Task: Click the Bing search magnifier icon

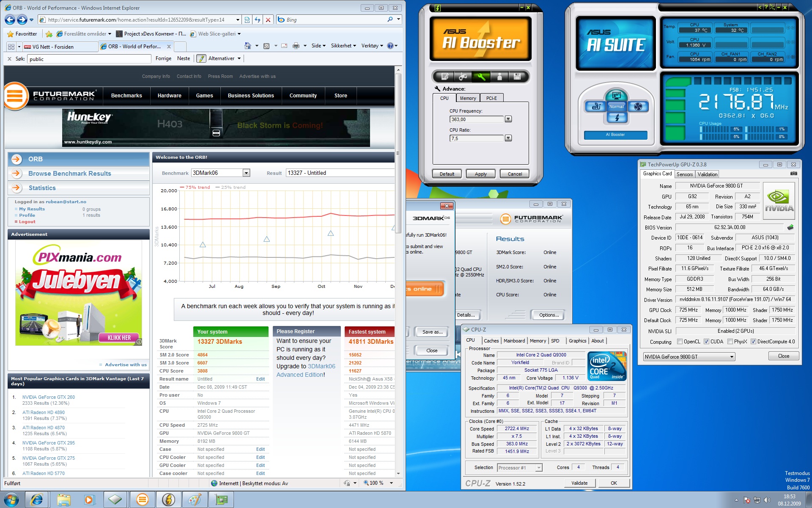Action: click(x=390, y=19)
